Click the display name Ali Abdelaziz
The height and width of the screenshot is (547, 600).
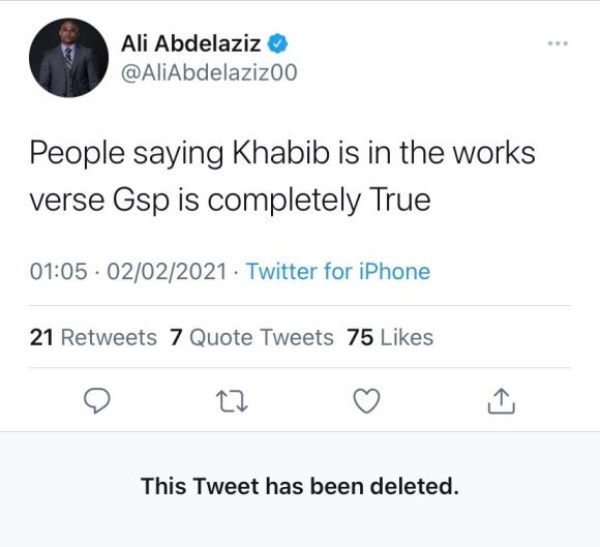[190, 43]
